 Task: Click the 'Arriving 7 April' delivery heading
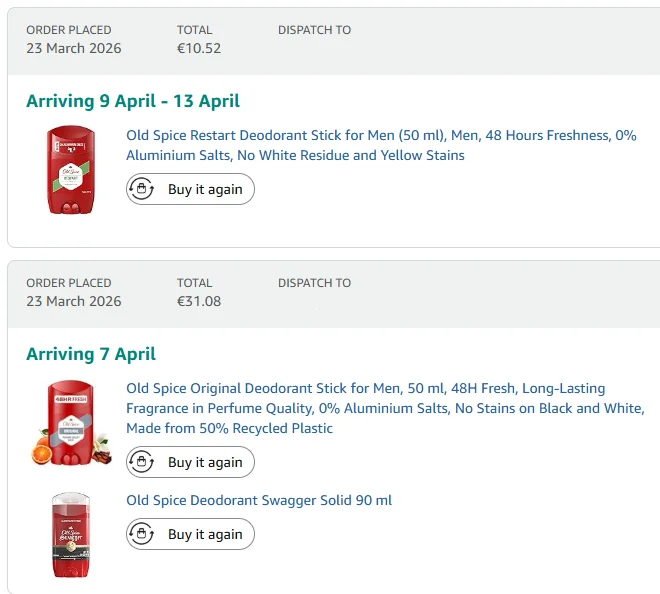91,354
